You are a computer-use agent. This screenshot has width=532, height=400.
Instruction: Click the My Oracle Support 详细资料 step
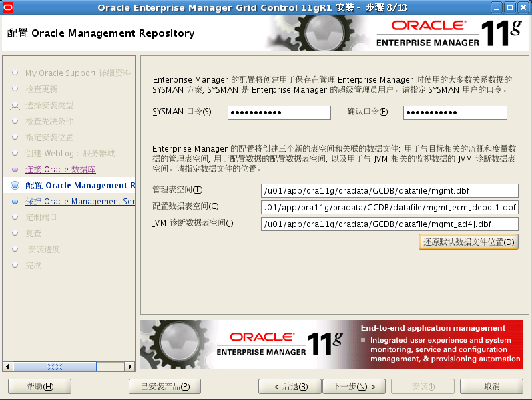click(77, 73)
